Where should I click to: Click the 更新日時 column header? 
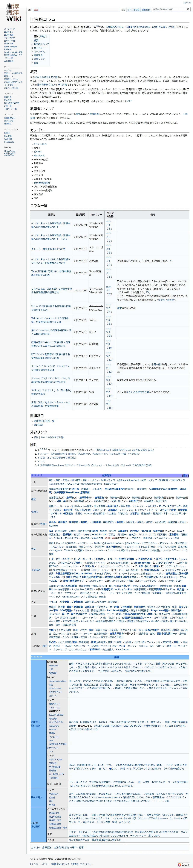(81, 214)
